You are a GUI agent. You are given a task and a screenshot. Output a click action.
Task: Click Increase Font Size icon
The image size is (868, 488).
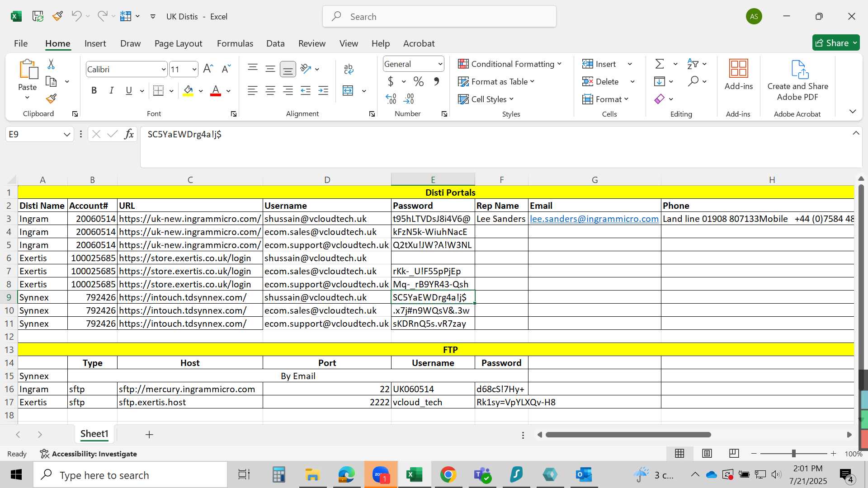[208, 69]
